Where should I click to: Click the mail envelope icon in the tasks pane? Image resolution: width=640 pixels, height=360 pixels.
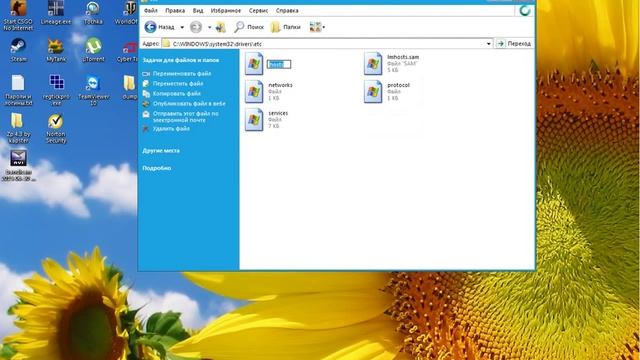click(146, 114)
